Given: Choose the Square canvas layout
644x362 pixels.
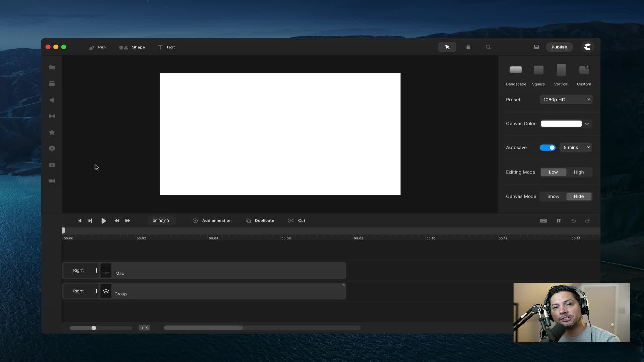Looking at the screenshot, I should (538, 75).
